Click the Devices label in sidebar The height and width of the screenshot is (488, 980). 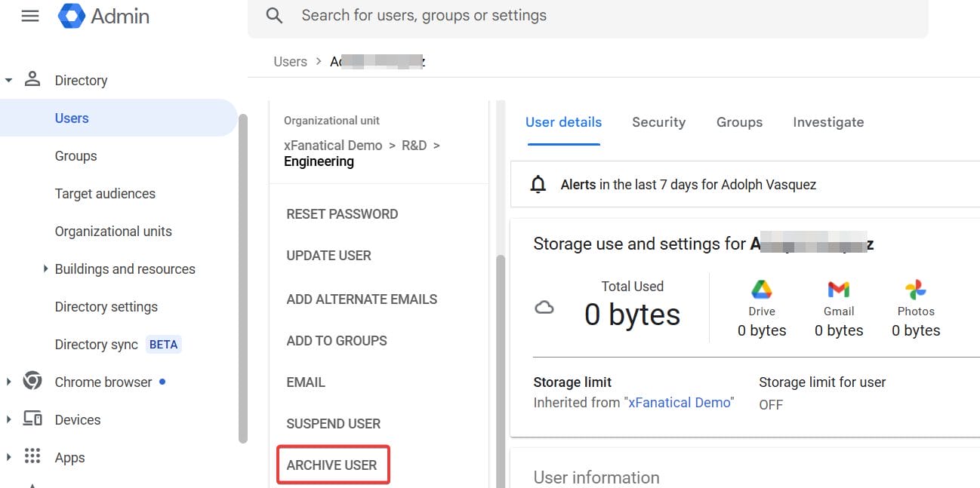pos(78,420)
